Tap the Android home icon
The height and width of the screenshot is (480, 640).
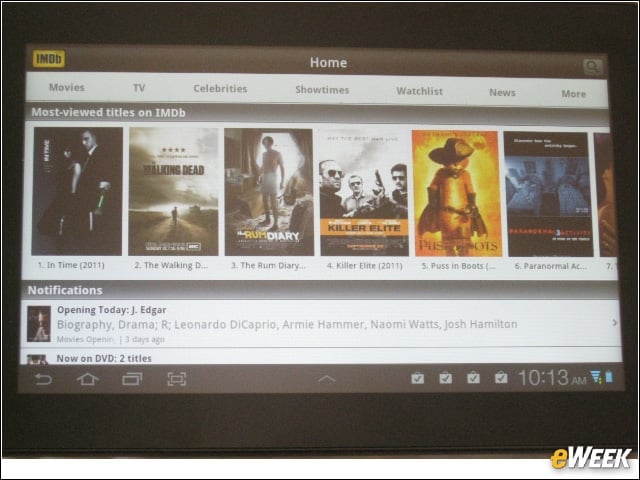[x=87, y=379]
